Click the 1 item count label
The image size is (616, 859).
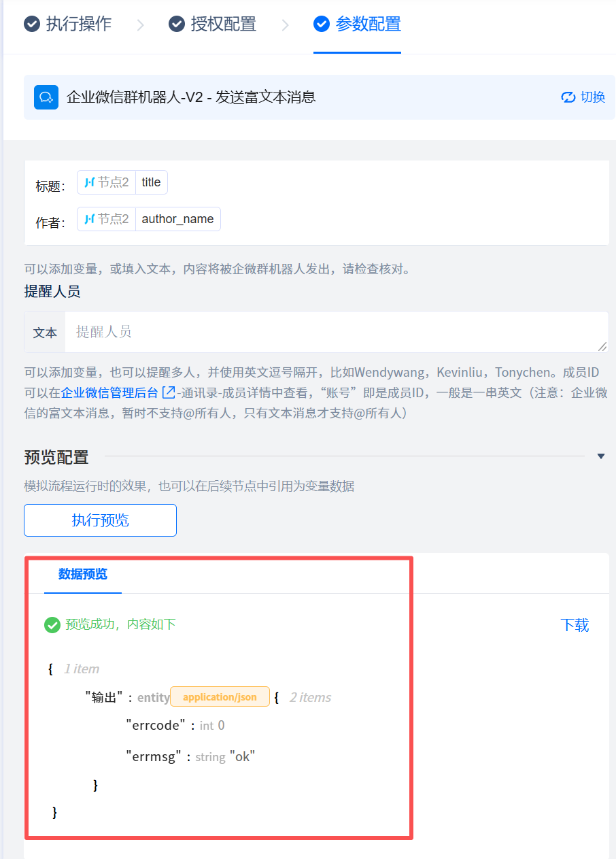[x=82, y=669]
